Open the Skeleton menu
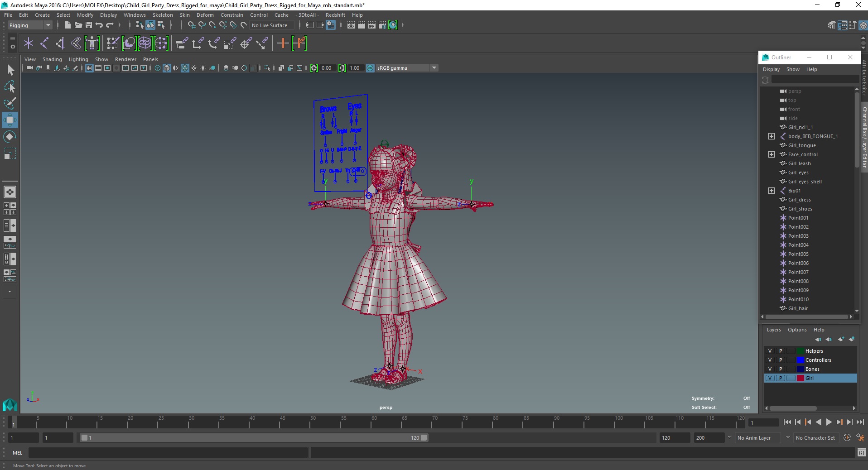The image size is (868, 470). 163,15
